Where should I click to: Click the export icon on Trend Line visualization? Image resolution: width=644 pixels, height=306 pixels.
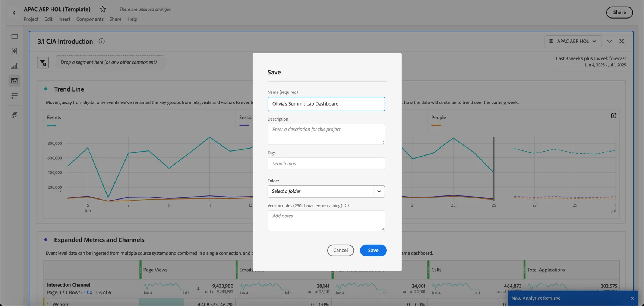click(613, 115)
